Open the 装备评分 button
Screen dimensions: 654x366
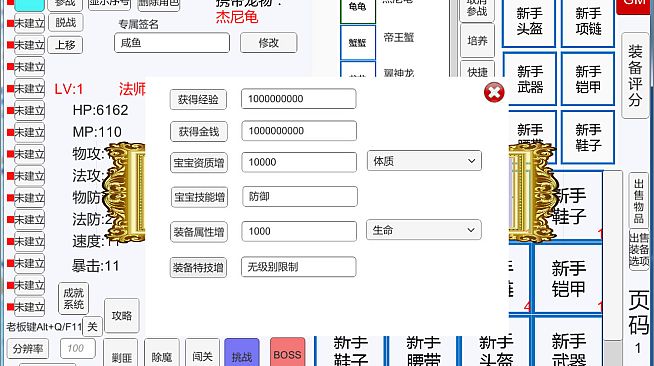coord(635,75)
